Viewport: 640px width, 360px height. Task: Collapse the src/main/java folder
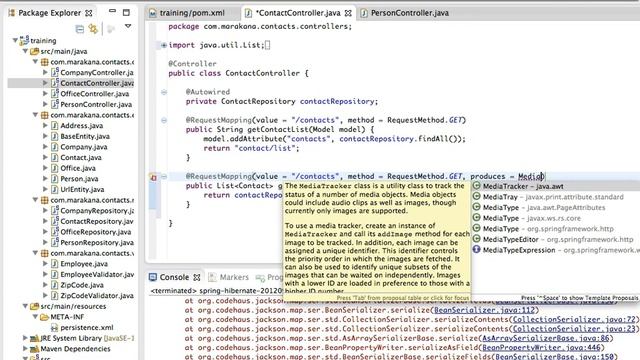(x=25, y=51)
